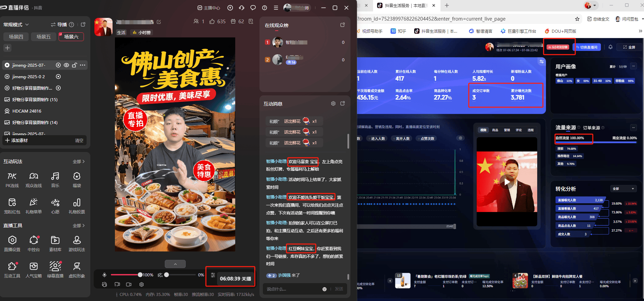Open the audio mixer settings icon

[x=213, y=275]
